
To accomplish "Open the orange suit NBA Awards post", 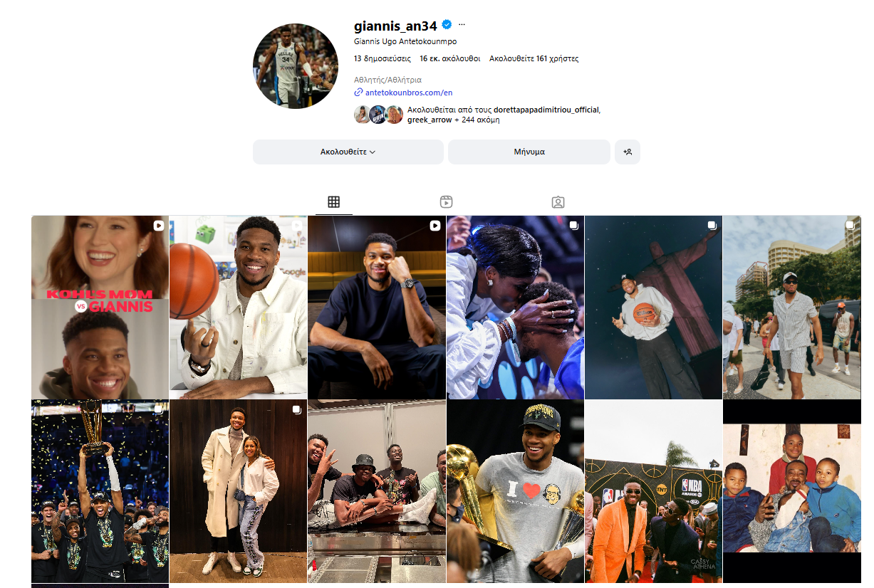I will coord(653,491).
